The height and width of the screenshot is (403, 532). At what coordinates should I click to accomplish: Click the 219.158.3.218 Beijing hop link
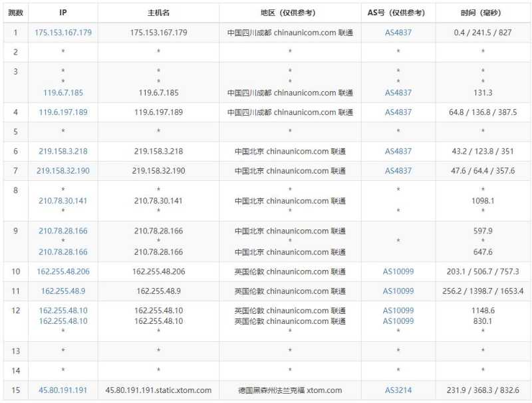point(63,151)
